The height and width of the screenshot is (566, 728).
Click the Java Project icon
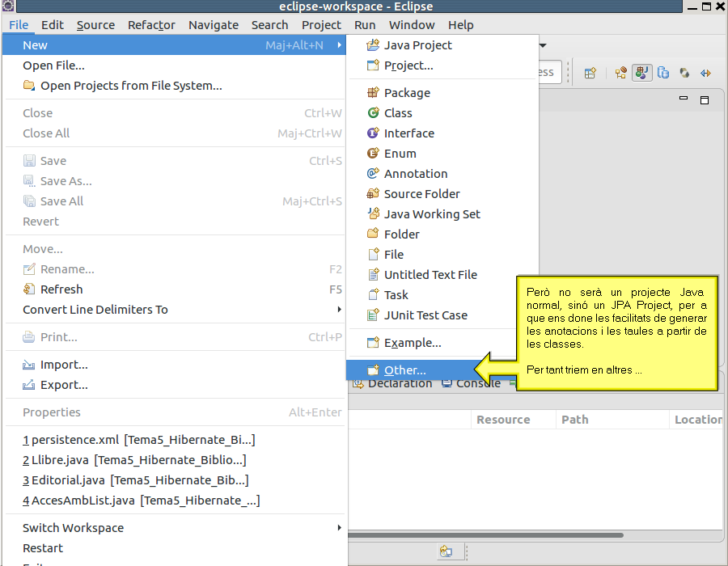(373, 45)
